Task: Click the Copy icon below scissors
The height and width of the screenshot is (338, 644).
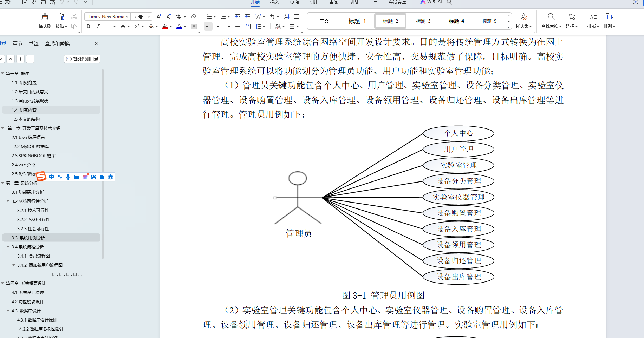Action: (x=74, y=26)
